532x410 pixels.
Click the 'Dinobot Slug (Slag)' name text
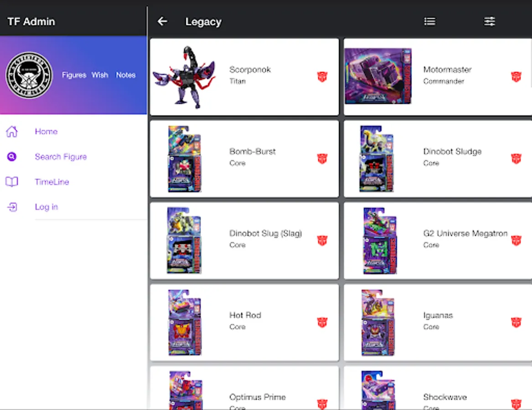coord(266,233)
